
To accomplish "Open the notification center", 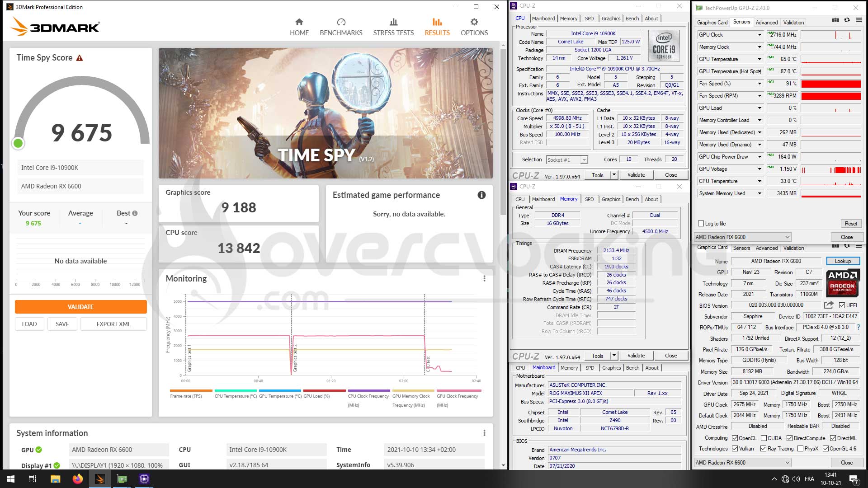I will [x=854, y=479].
